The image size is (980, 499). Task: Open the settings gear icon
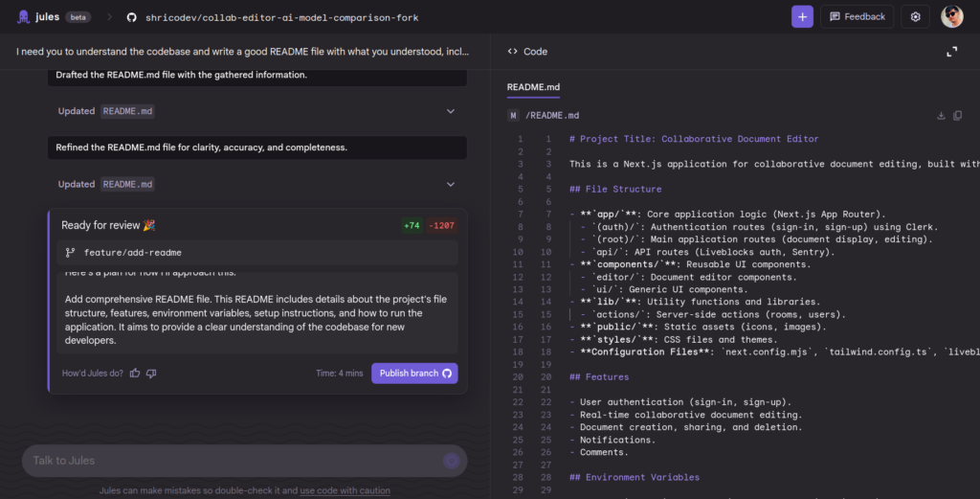click(x=915, y=17)
